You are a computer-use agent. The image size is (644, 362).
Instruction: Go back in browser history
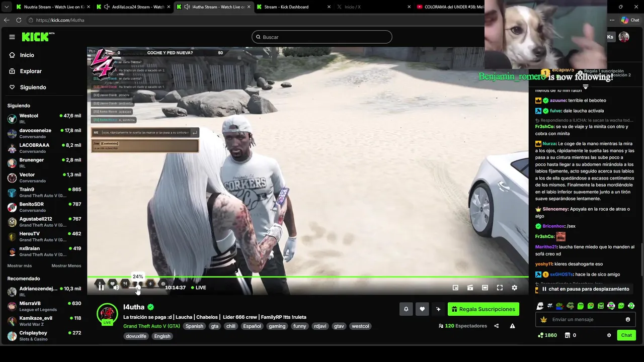(x=7, y=20)
